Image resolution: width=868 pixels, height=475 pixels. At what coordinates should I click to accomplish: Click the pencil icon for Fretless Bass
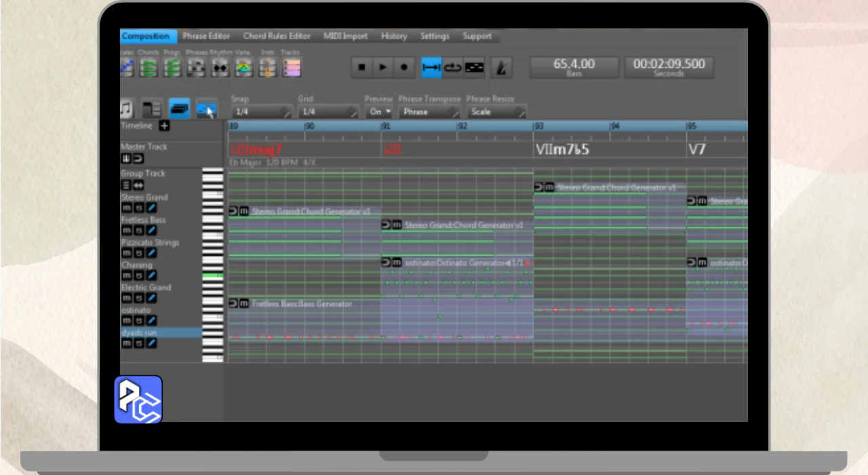(x=151, y=231)
